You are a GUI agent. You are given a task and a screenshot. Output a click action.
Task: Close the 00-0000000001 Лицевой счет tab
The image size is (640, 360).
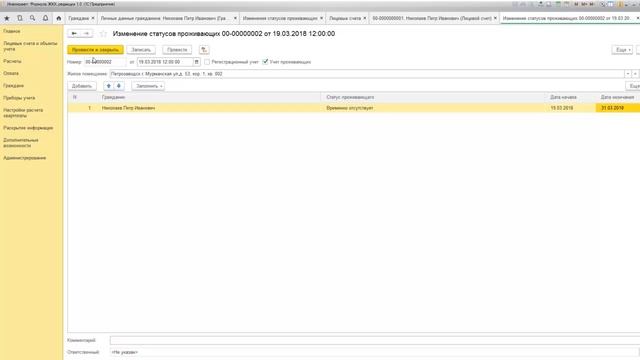[495, 18]
